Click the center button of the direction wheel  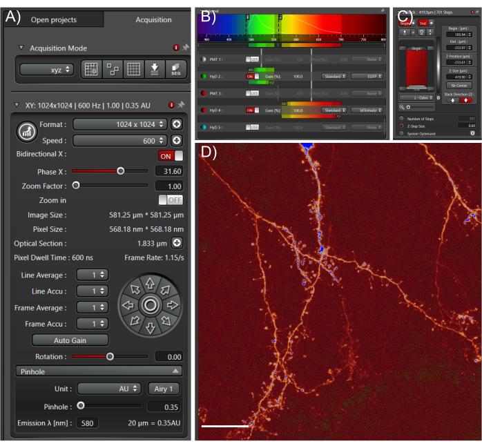[x=150, y=304]
